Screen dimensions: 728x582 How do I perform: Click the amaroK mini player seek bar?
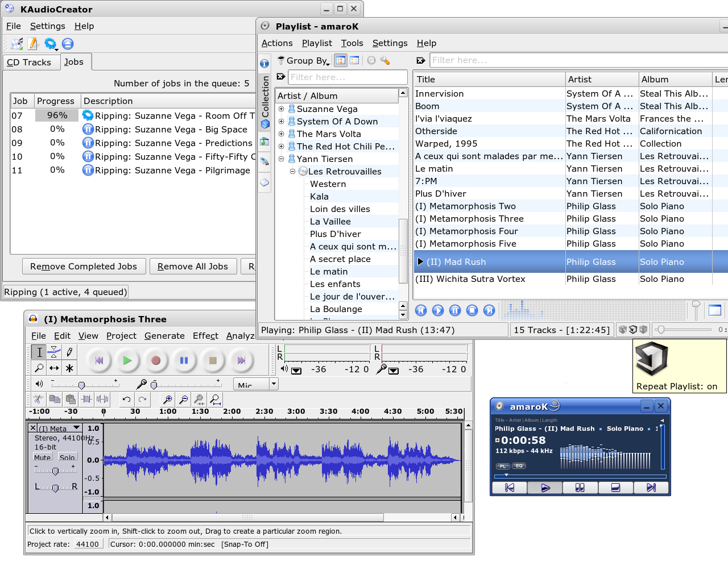[580, 476]
